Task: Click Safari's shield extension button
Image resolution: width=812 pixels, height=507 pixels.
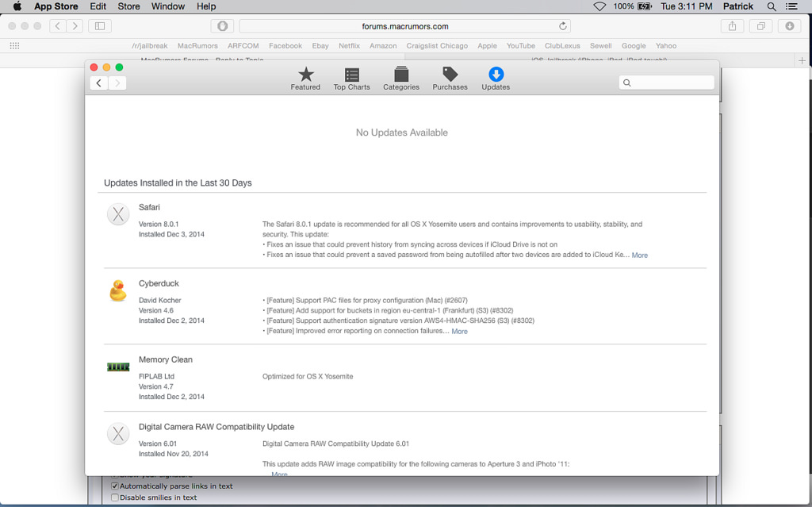Action: coord(222,26)
